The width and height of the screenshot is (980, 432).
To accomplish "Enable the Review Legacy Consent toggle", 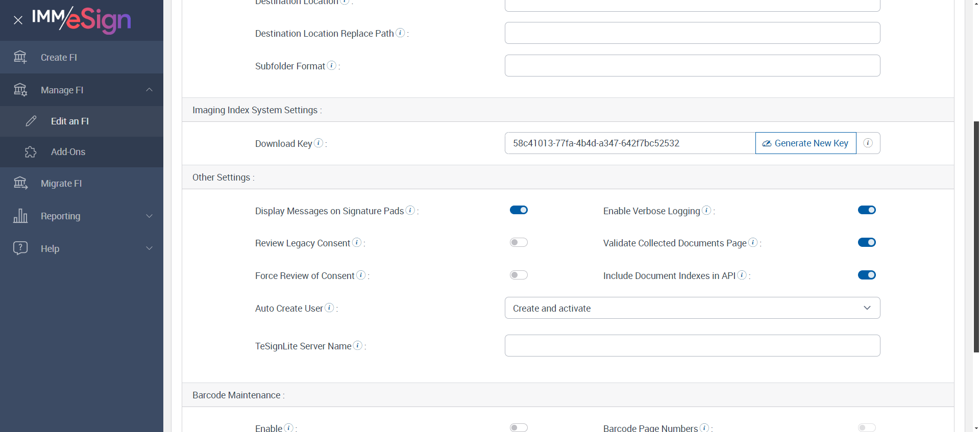I will [x=519, y=242].
